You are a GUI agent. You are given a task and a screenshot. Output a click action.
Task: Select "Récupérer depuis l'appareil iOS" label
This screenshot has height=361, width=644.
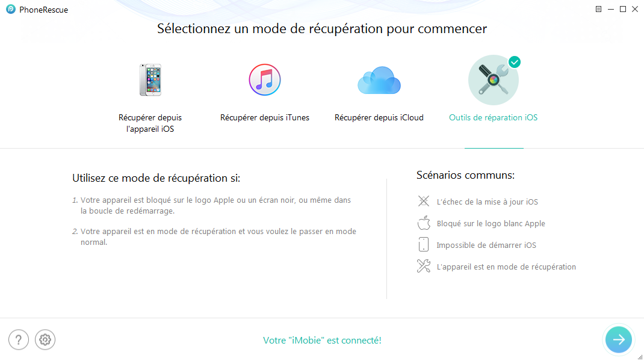[150, 123]
